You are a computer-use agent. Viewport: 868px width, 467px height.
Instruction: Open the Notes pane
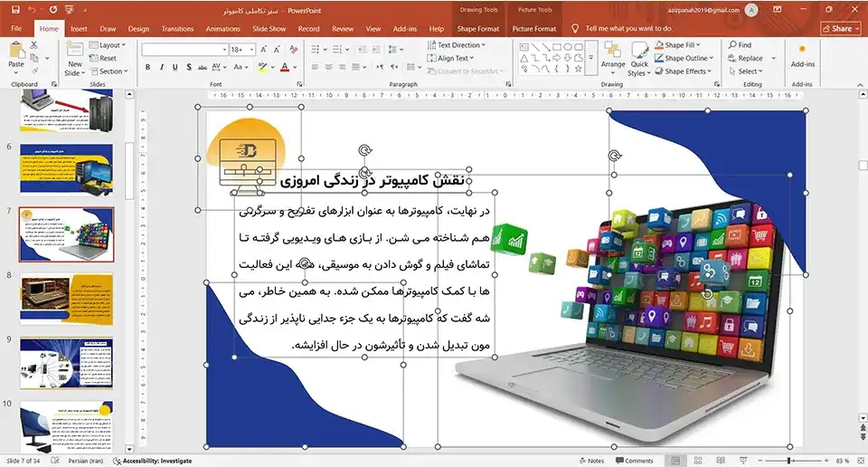point(591,461)
